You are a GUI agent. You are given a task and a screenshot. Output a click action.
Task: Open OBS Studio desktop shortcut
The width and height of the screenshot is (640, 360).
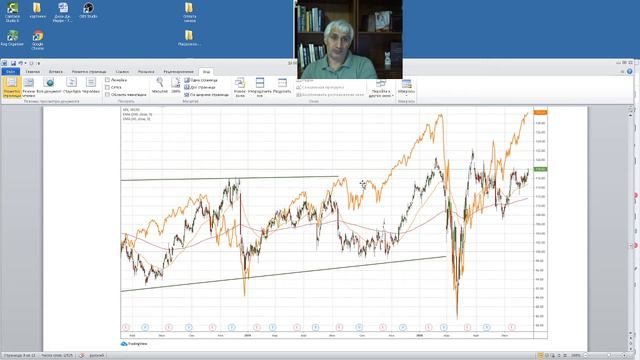[88, 11]
